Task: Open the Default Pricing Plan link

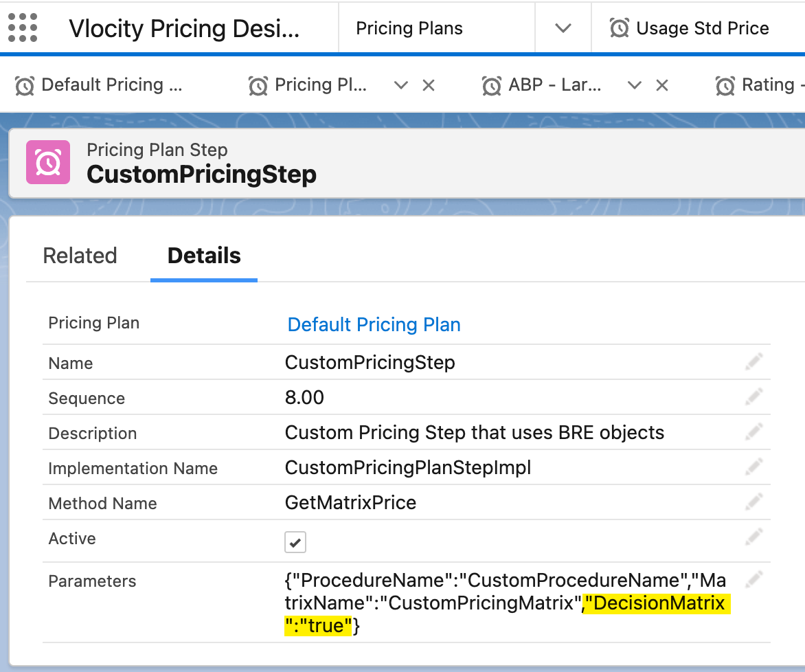Action: pyautogui.click(x=374, y=325)
